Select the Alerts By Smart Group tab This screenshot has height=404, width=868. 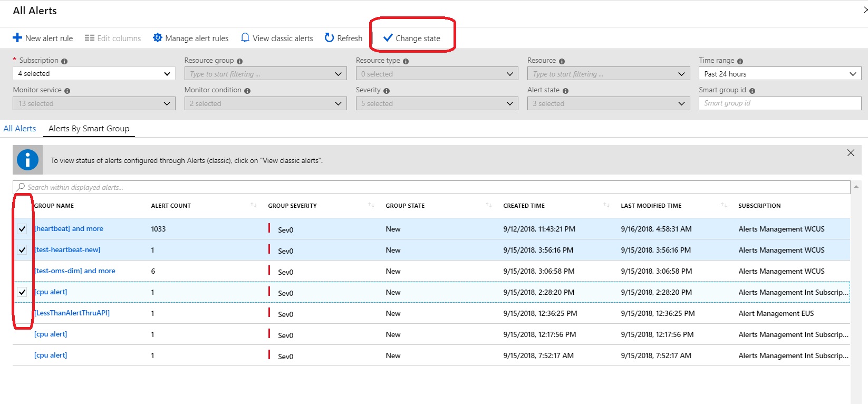[89, 129]
